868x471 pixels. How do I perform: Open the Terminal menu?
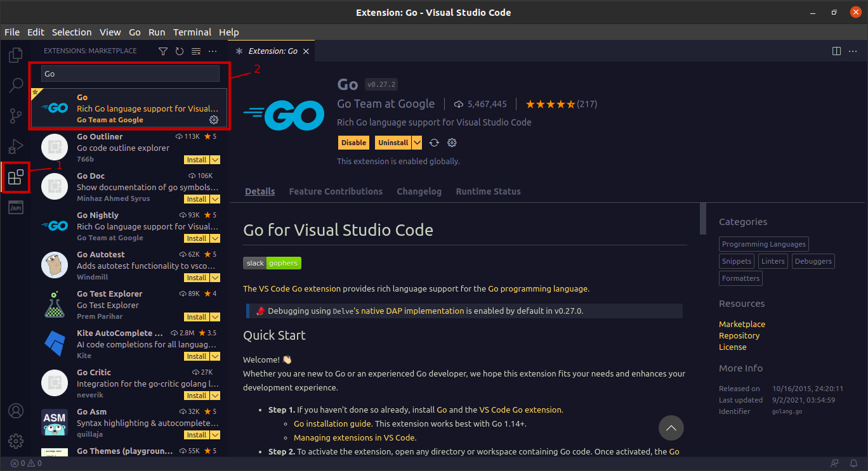tap(192, 32)
